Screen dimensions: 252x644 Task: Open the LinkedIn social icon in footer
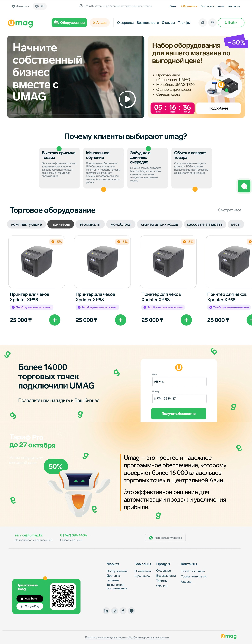click(x=106, y=611)
